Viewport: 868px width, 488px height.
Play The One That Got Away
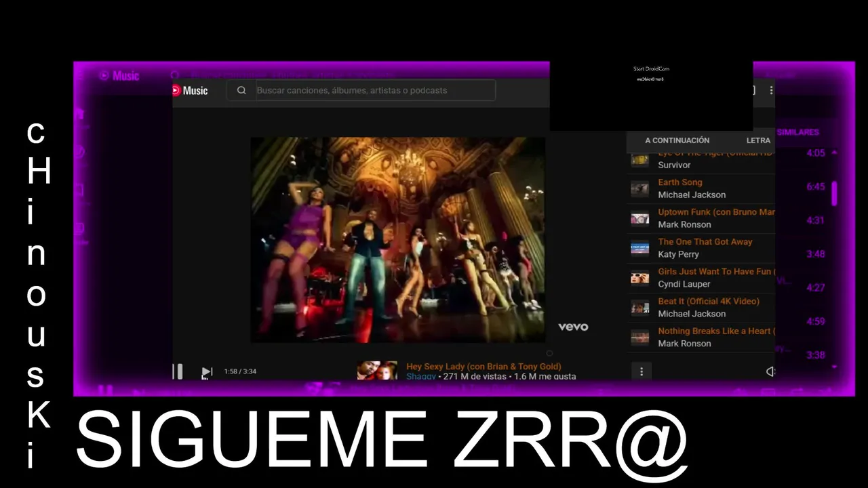click(x=705, y=242)
